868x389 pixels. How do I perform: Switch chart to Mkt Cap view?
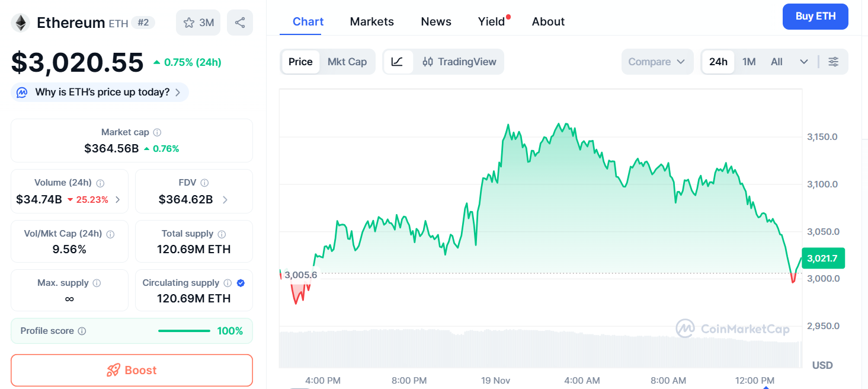pyautogui.click(x=347, y=62)
